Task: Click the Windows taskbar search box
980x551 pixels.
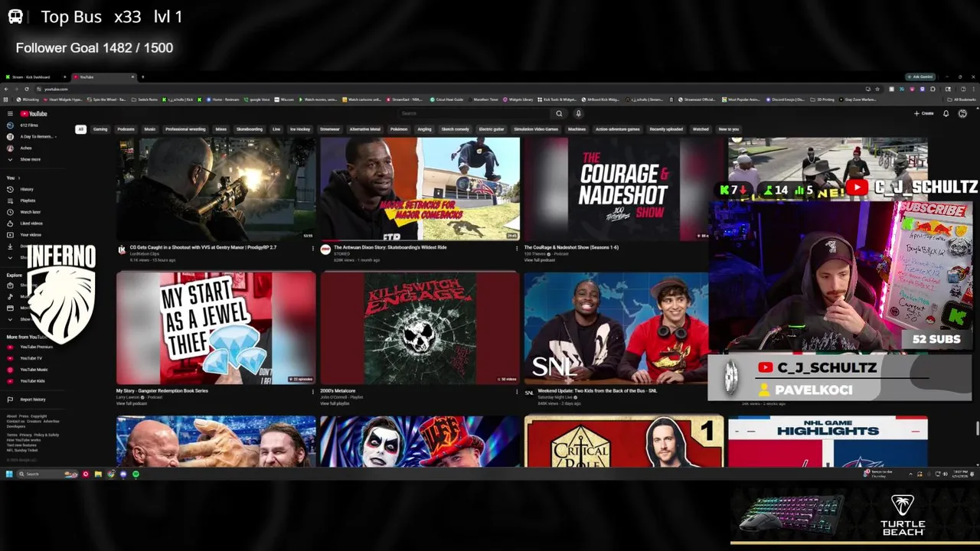Action: [47, 474]
